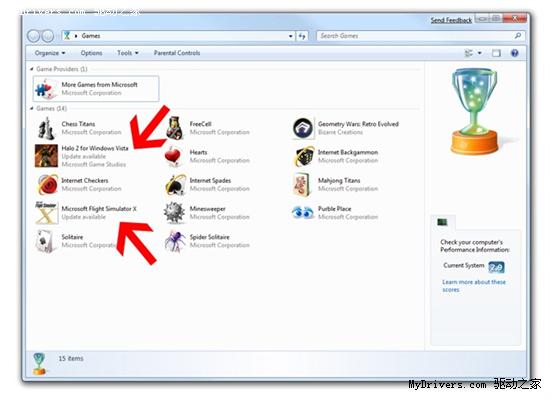Click the Mahjong Titans label
550x398 pixels.
tap(339, 180)
